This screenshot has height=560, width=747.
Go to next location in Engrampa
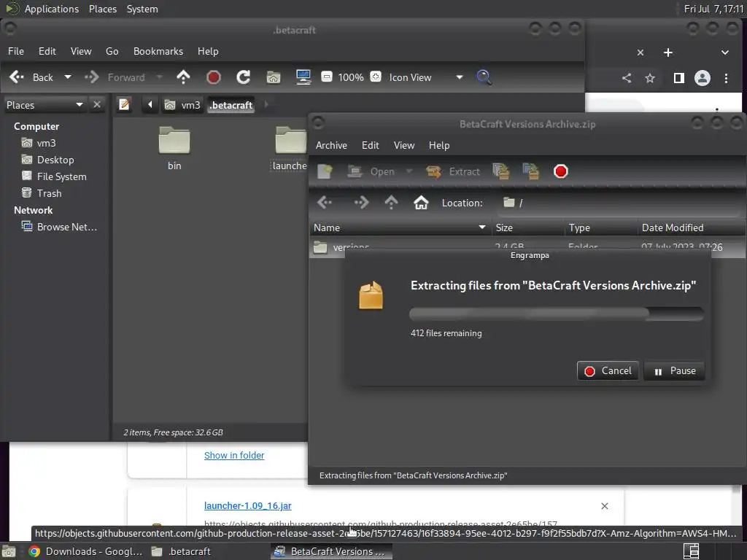[x=361, y=203]
